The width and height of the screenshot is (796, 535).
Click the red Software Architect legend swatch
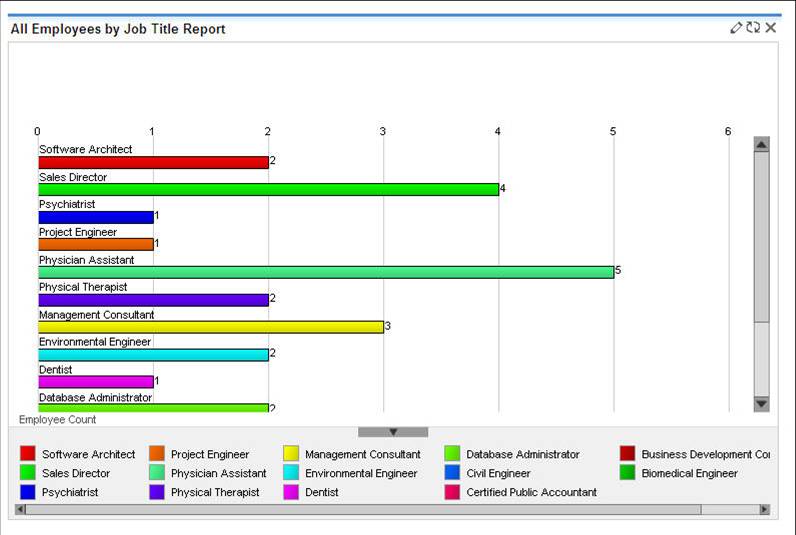click(27, 453)
